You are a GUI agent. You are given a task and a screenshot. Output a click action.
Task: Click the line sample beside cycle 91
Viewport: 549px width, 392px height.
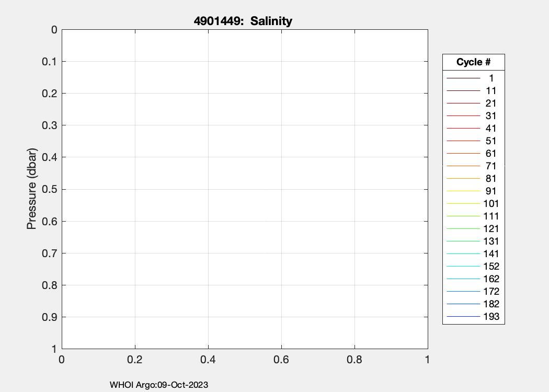point(463,191)
